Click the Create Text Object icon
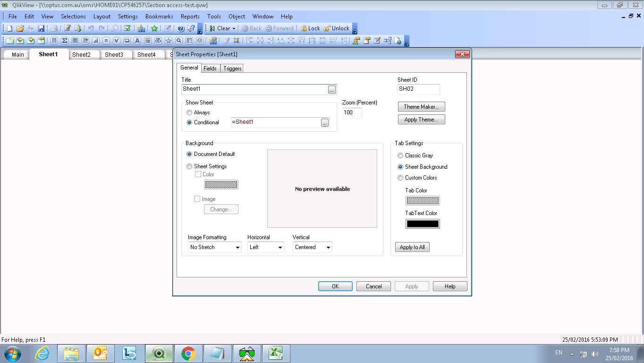Image resolution: width=644 pixels, height=363 pixels. point(137,41)
